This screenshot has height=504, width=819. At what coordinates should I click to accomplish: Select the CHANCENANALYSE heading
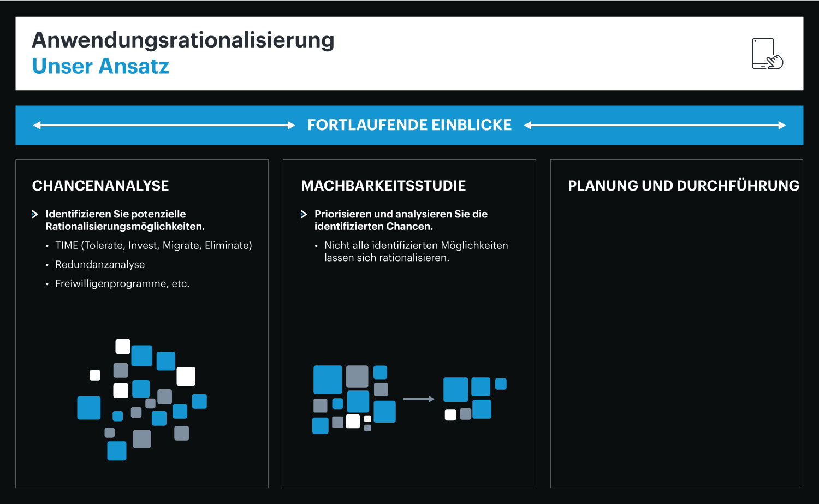point(100,186)
